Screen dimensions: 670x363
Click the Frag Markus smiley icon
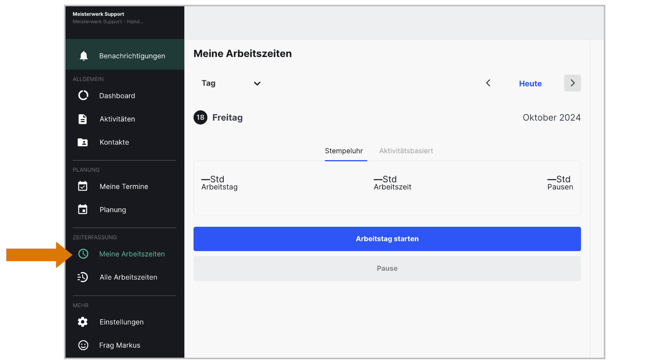pos(83,345)
